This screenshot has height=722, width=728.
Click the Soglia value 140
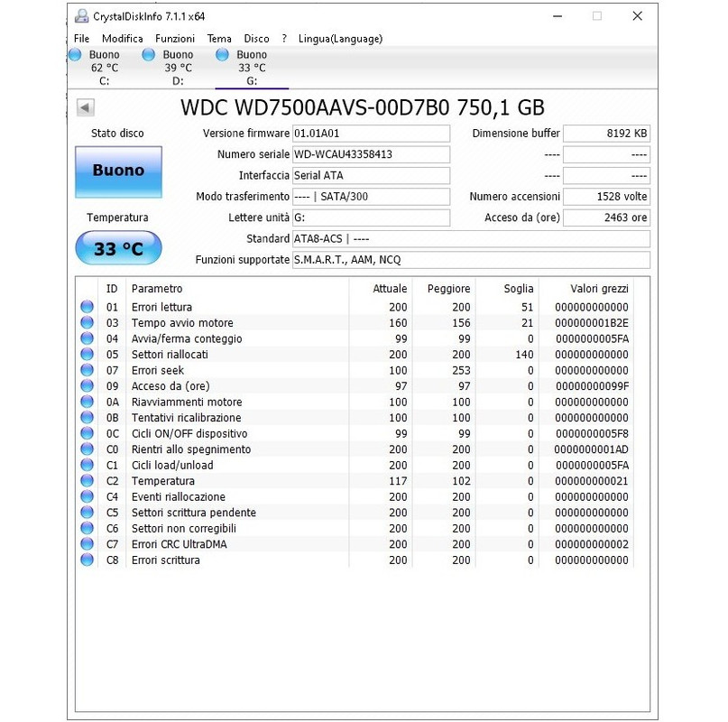pos(524,355)
